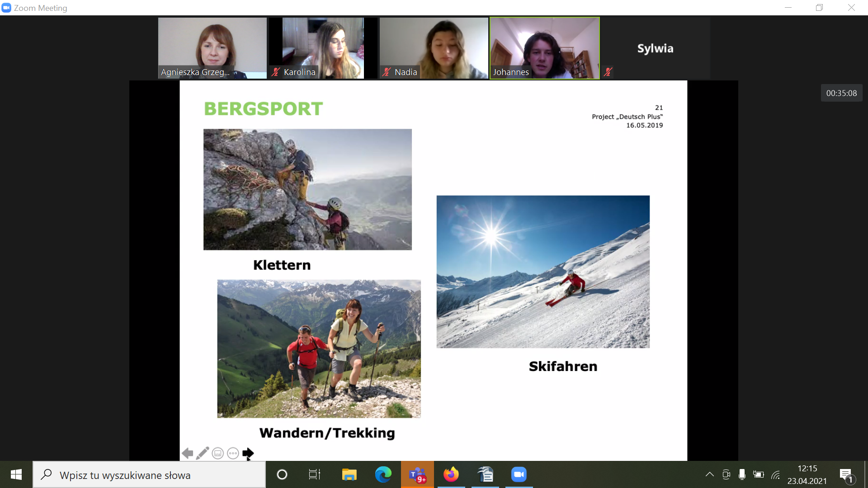
Task: Click the Zoom Meeting title bar icon
Action: pyautogui.click(x=6, y=8)
